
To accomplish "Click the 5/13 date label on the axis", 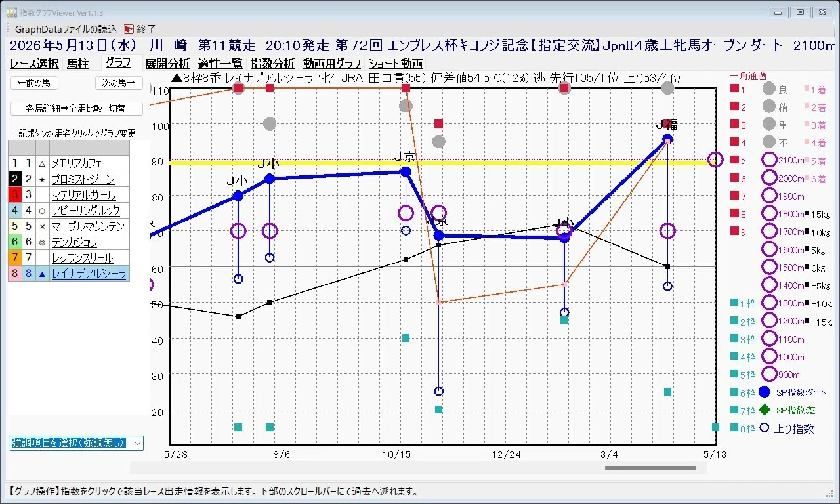I will pyautogui.click(x=715, y=454).
